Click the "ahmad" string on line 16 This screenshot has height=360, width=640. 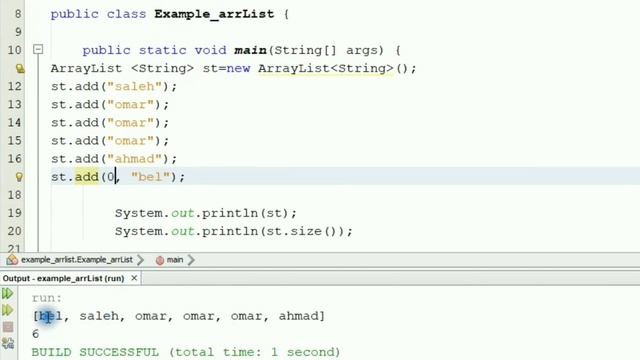[x=135, y=159]
